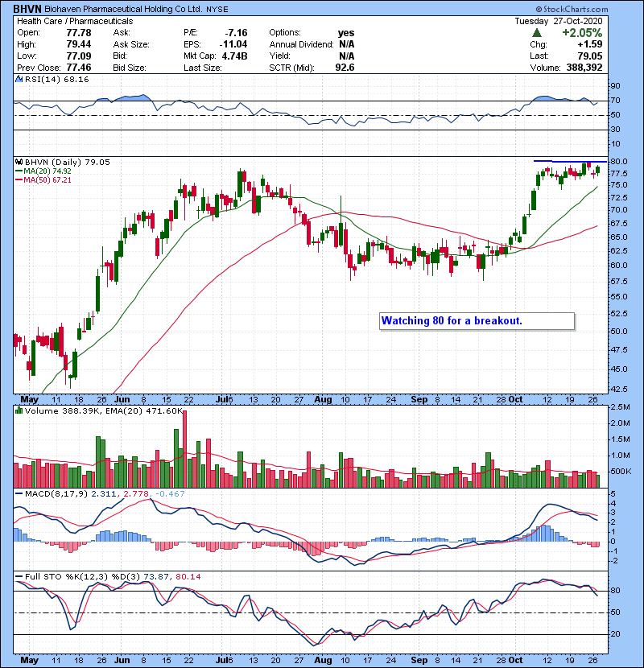This screenshot has width=644, height=668.
Task: Click the Low value 77.09
Action: pos(79,56)
